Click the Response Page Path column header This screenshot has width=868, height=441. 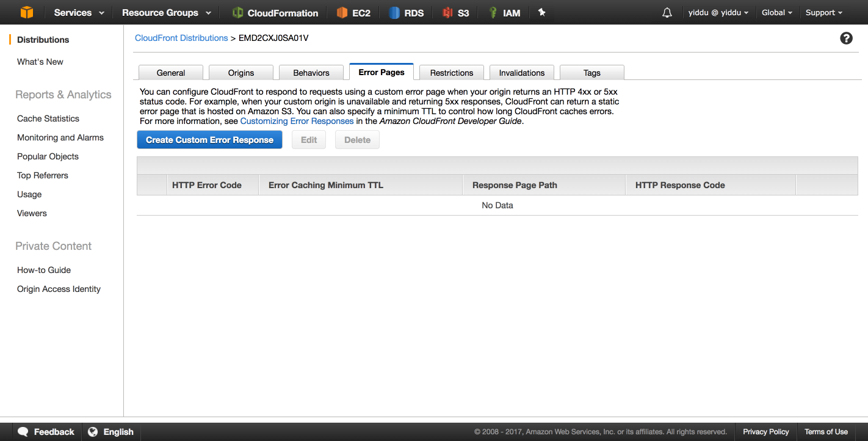(544, 185)
